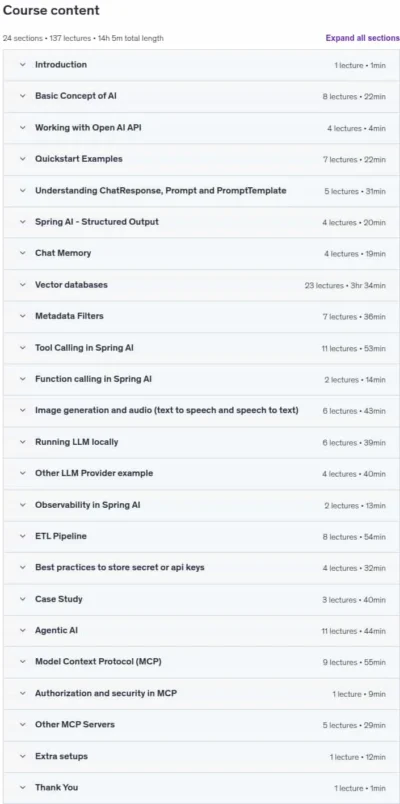Expand Spring AI - Structured Output section
Screen dimensions: 400x804
point(201,222)
